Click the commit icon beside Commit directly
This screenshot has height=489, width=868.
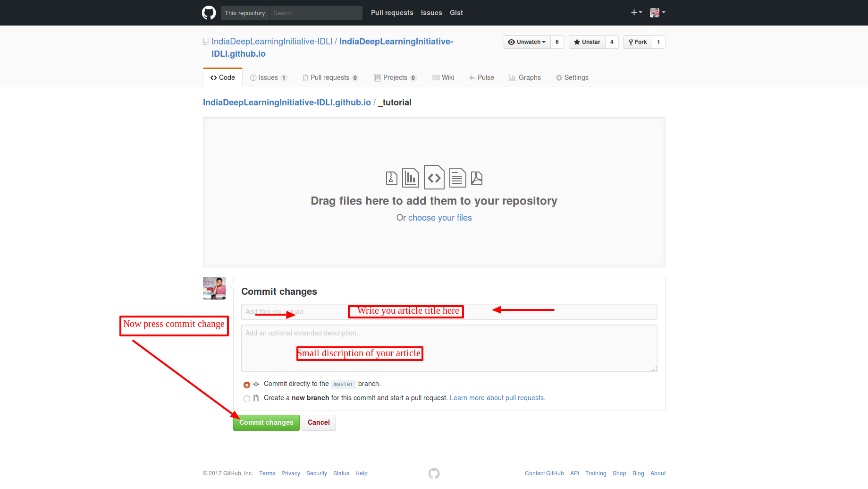coord(256,384)
